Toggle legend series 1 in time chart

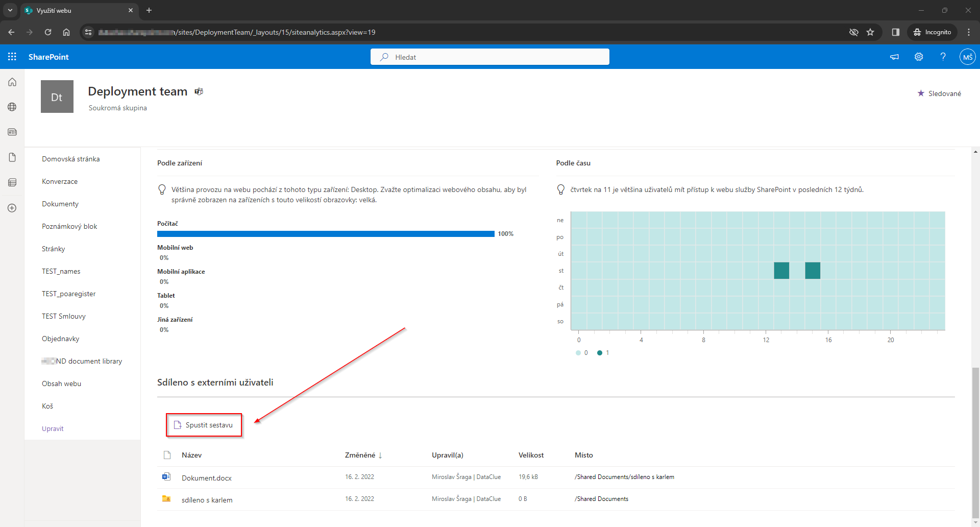603,353
